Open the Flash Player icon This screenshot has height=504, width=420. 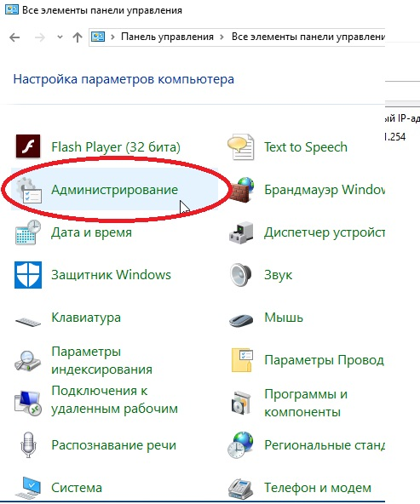pos(28,146)
